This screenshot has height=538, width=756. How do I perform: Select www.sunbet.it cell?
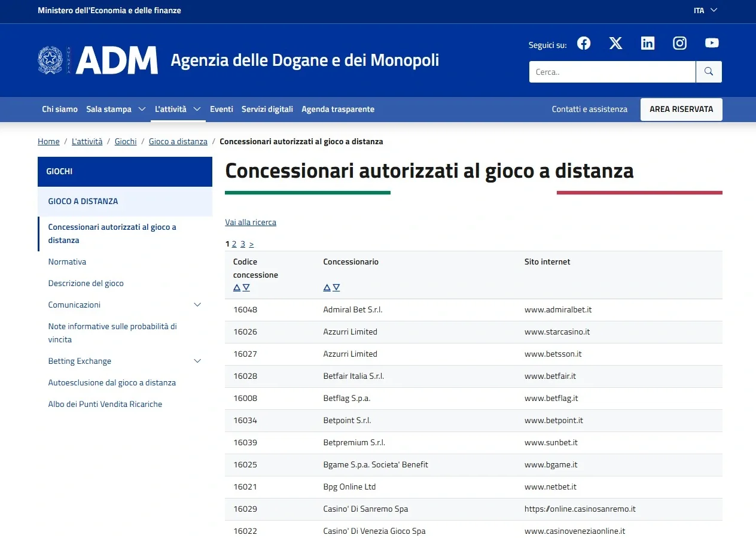click(x=551, y=443)
